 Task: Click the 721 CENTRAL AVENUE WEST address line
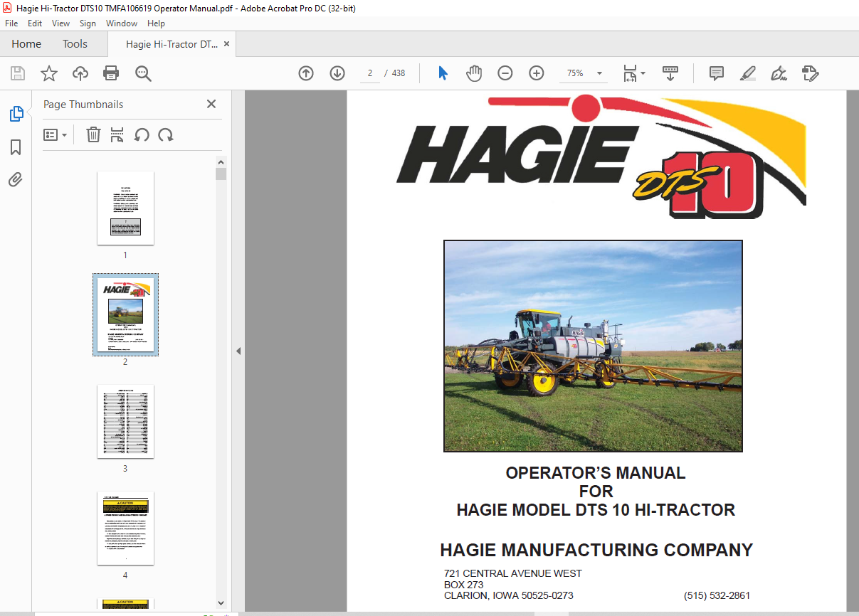click(x=512, y=573)
